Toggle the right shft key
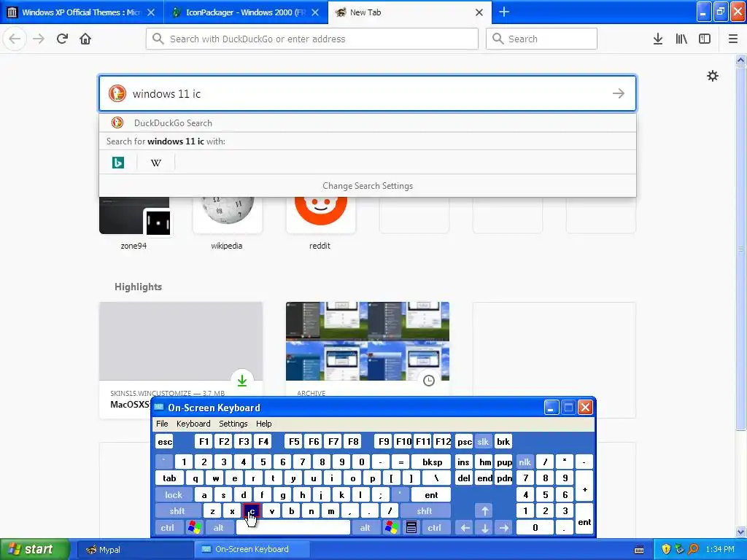This screenshot has width=747, height=560. coord(425,511)
